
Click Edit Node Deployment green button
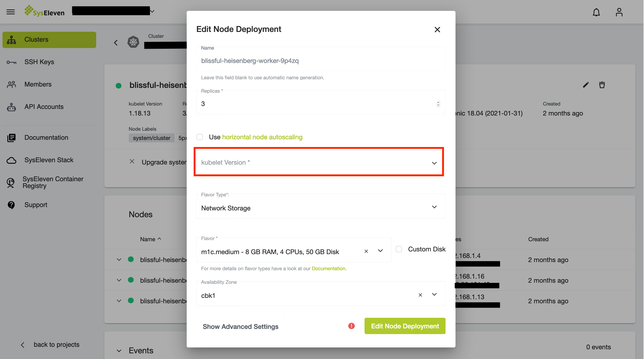(405, 326)
